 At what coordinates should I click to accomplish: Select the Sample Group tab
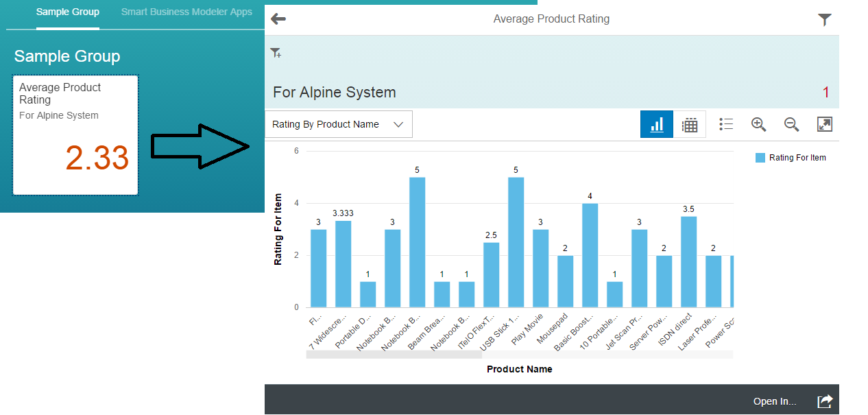(x=68, y=12)
